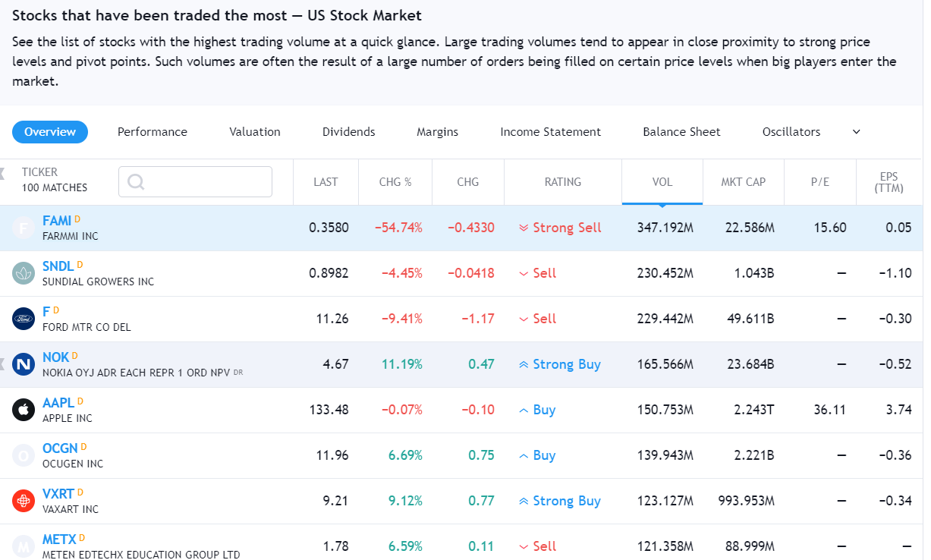Click the FARMMI INC company name
931x560 pixels.
[x=71, y=236]
